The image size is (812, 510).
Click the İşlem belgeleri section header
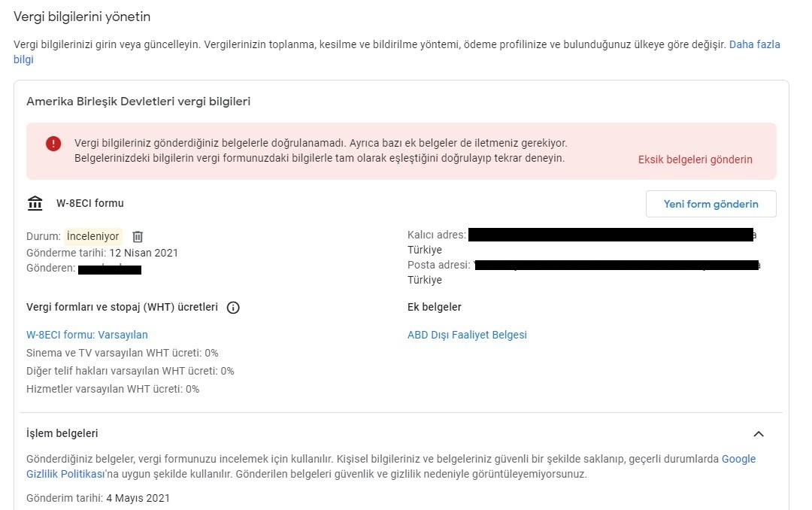coord(62,433)
